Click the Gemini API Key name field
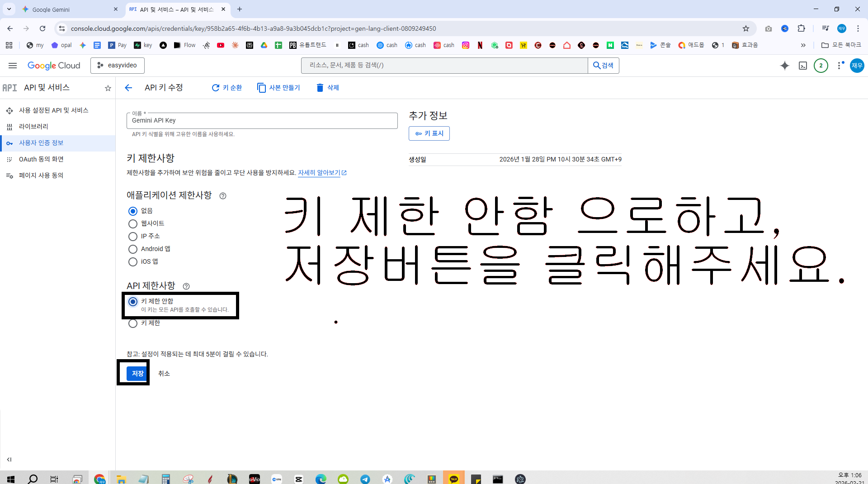This screenshot has width=868, height=484. click(x=262, y=121)
